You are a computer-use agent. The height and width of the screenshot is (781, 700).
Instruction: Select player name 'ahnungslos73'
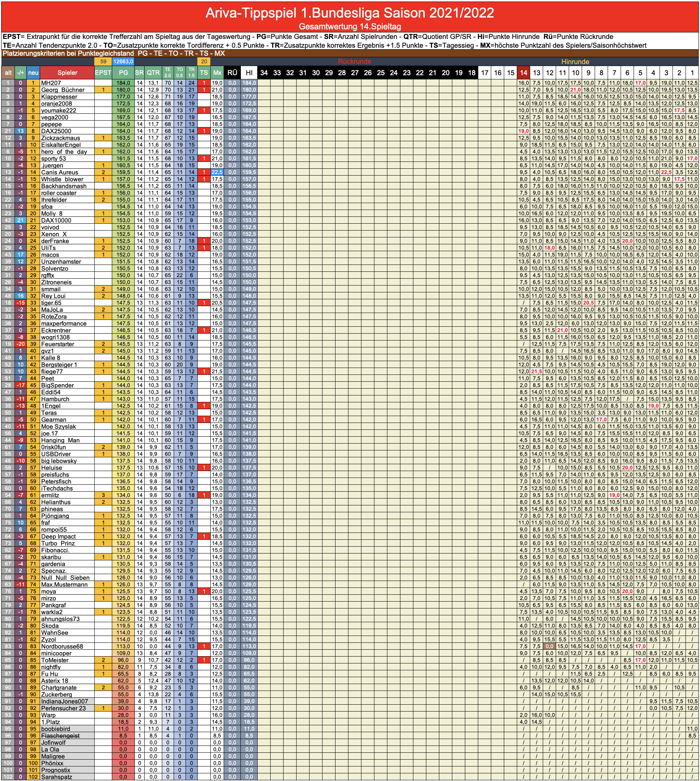[x=60, y=619]
